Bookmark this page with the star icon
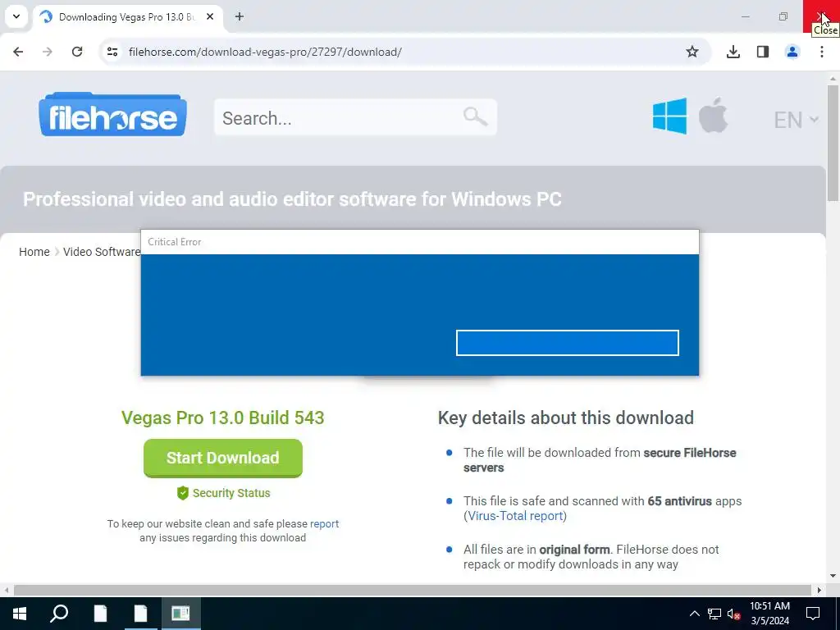 click(x=692, y=52)
